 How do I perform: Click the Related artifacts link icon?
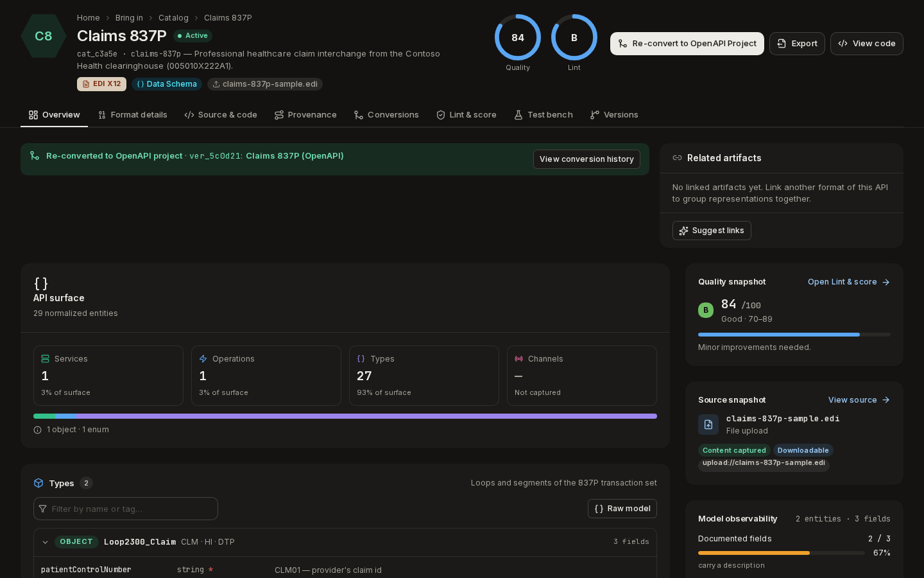tap(677, 158)
